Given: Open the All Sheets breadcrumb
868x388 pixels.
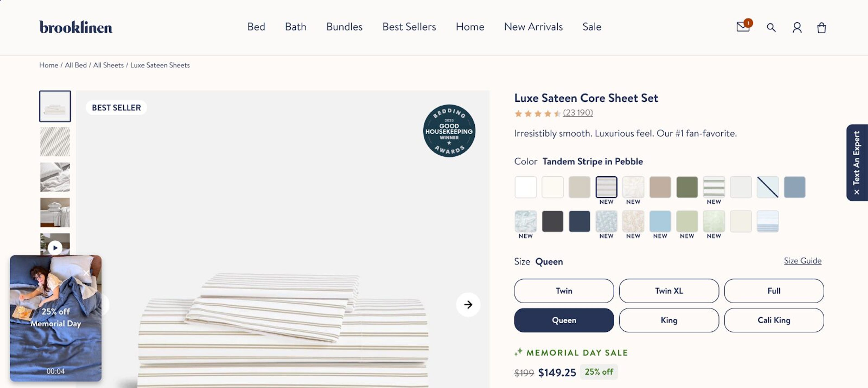Looking at the screenshot, I should pos(109,65).
